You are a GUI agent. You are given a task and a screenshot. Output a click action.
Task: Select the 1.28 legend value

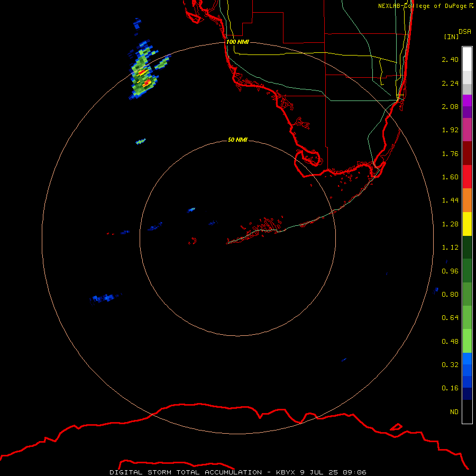[x=450, y=224]
